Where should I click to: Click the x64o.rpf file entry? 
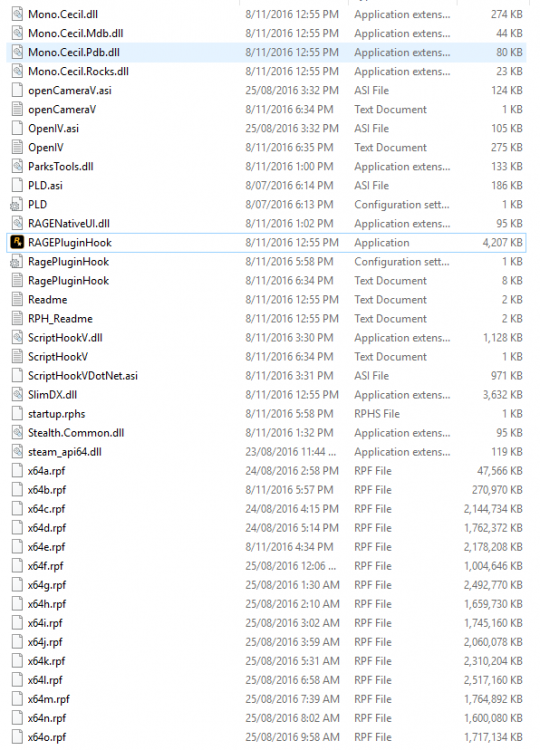coord(268,737)
